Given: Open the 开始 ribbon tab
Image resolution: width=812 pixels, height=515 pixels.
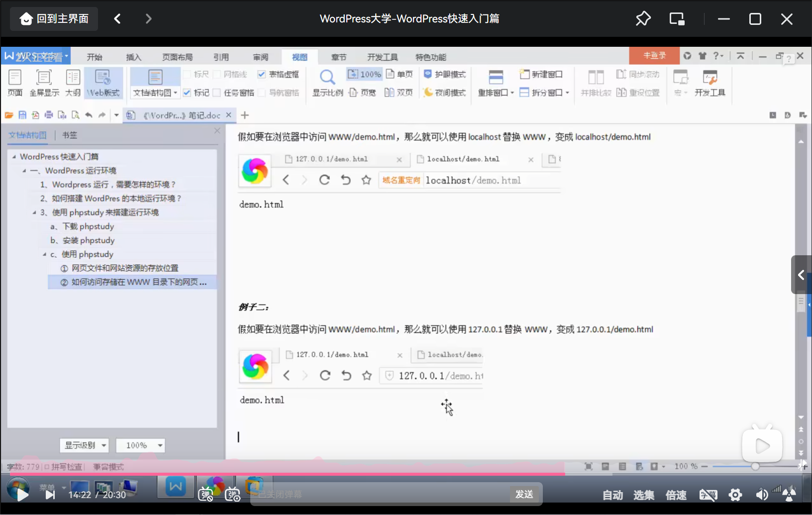Looking at the screenshot, I should (95, 57).
